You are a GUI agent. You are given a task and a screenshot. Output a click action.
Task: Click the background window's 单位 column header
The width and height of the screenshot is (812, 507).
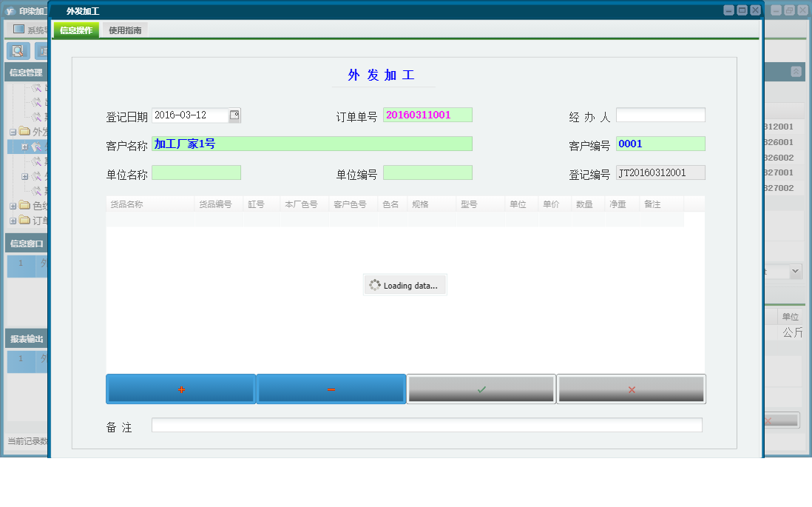[791, 316]
